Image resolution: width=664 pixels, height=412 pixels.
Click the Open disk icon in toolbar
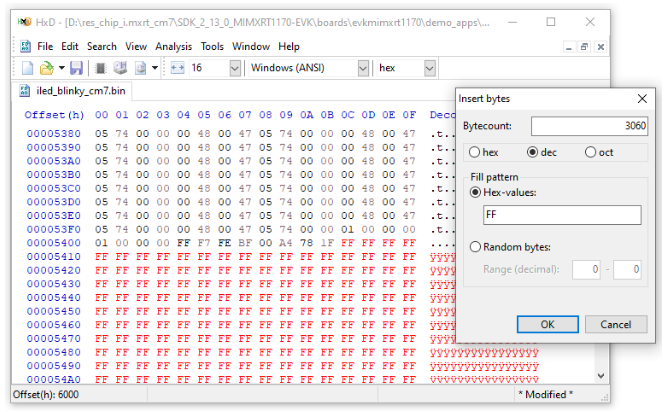pos(120,68)
